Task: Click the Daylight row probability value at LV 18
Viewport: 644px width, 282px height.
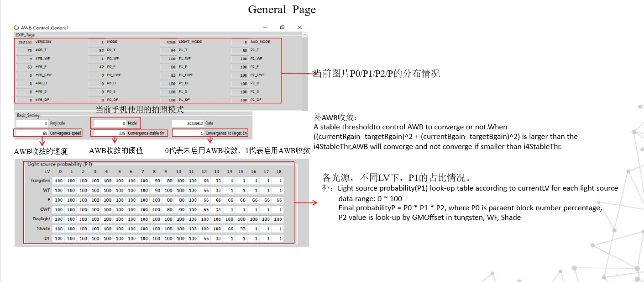Action: coord(277,218)
